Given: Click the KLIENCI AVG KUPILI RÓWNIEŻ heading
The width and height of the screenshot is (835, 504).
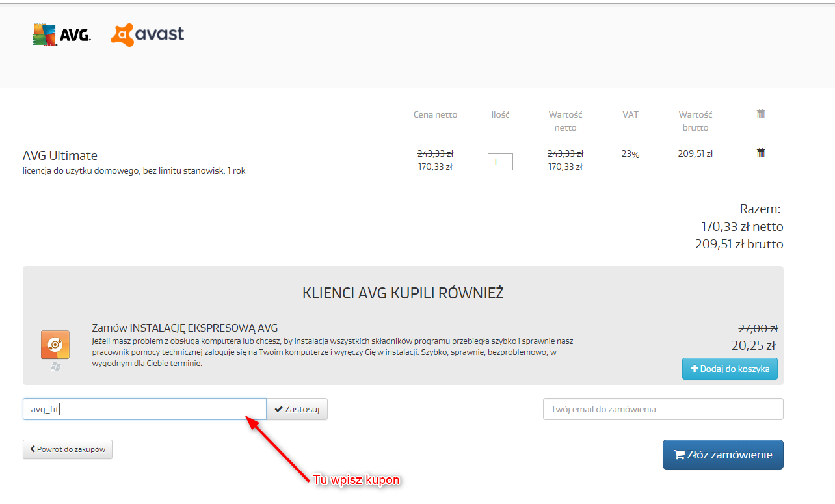Looking at the screenshot, I should click(403, 293).
